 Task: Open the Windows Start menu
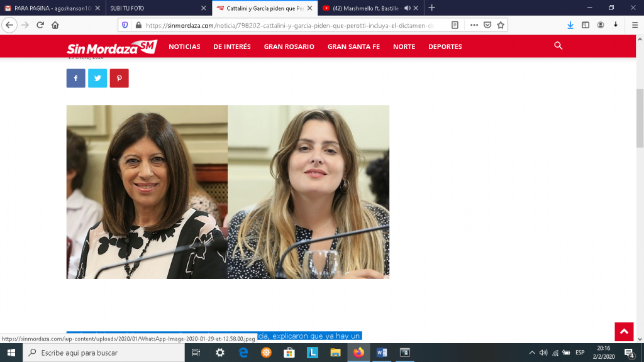(x=11, y=353)
